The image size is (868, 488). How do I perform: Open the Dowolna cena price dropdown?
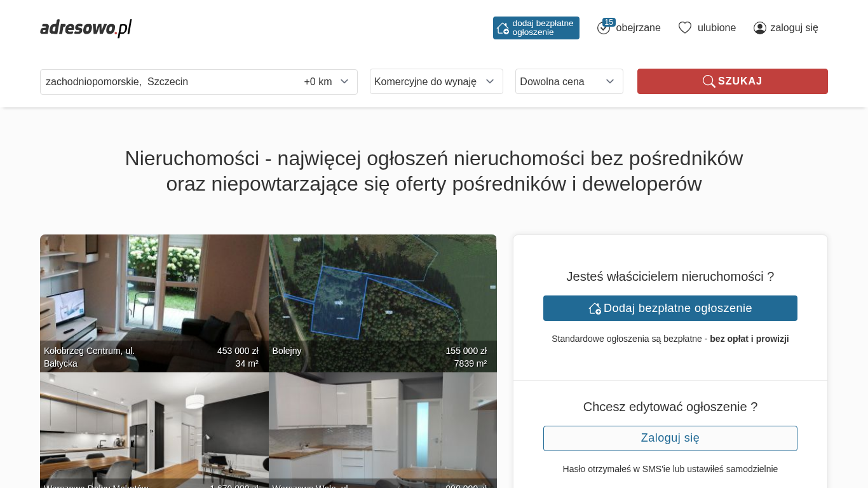tap(569, 81)
